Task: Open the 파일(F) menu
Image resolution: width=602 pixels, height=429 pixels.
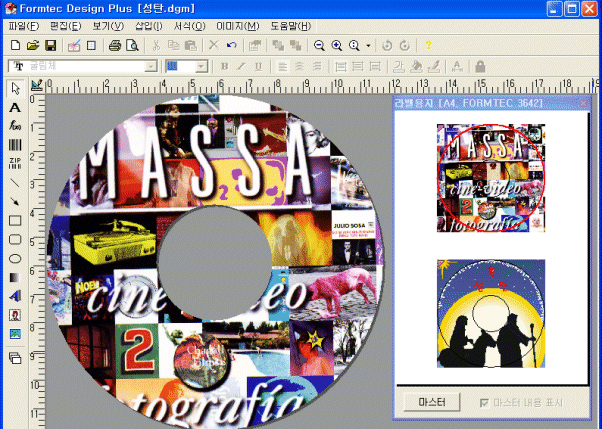Action: (x=23, y=26)
